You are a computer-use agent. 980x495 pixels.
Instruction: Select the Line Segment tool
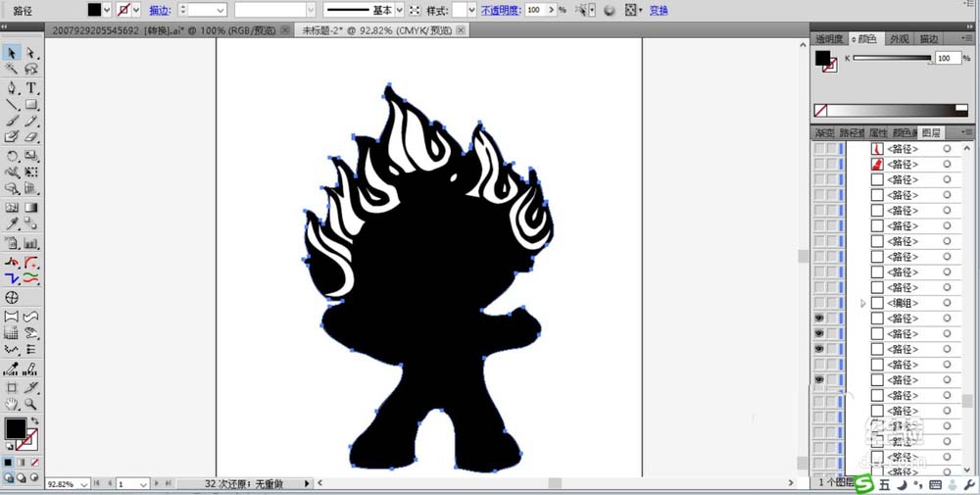[11, 104]
